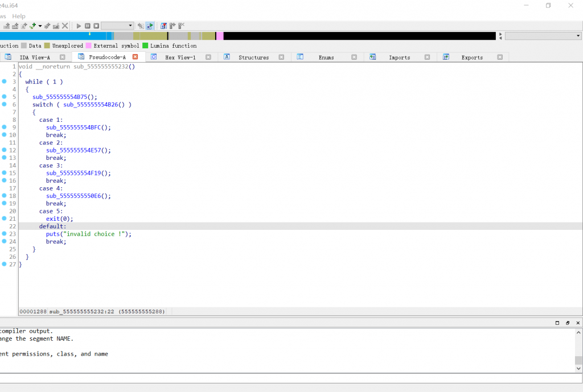Click the first toolbar icon at far left
Image resolution: width=583 pixels, height=392 pixels.
point(6,26)
